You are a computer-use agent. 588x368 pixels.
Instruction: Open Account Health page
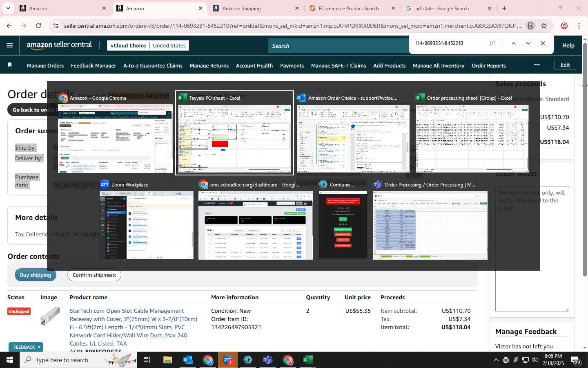pyautogui.click(x=254, y=65)
